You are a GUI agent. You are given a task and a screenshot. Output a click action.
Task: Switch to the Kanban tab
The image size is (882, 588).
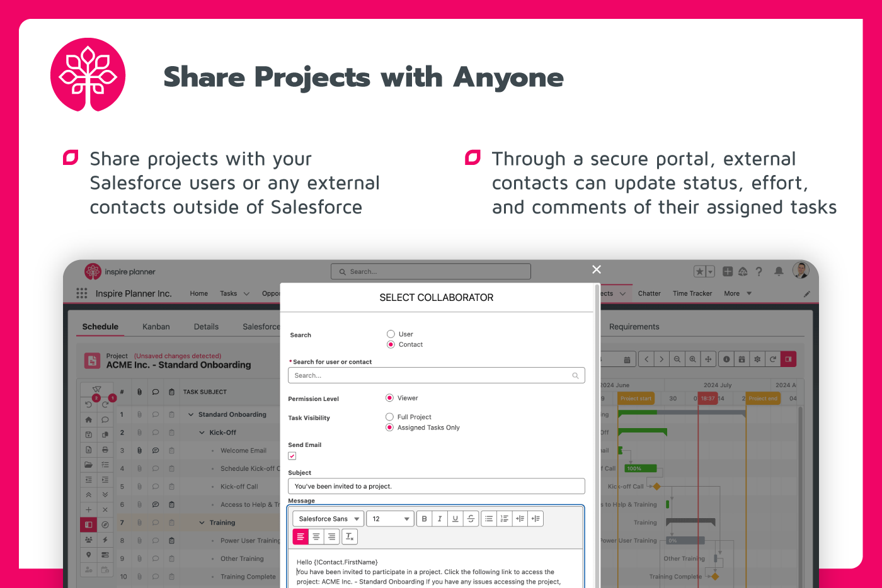click(x=156, y=327)
